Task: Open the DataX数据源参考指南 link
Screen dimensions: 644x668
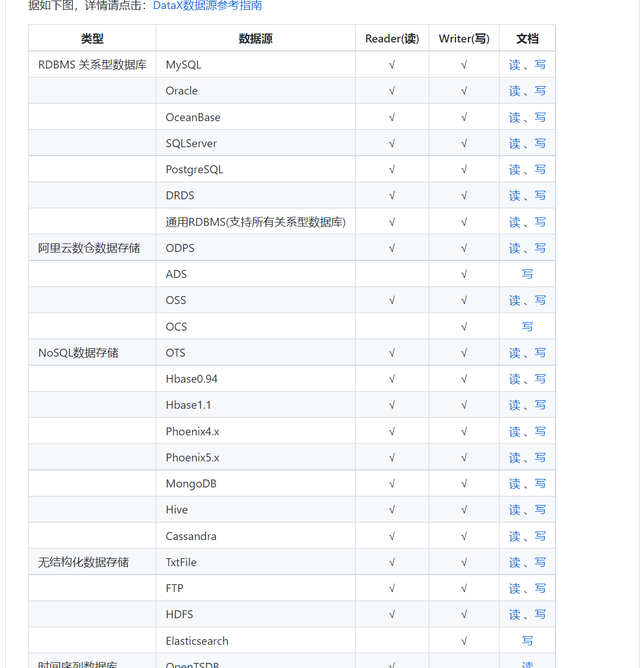Action: 207,6
